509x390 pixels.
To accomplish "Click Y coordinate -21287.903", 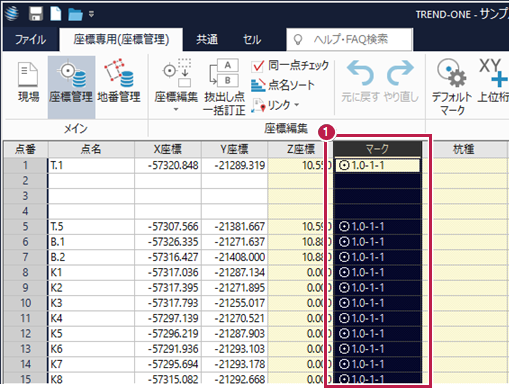I will click(235, 334).
